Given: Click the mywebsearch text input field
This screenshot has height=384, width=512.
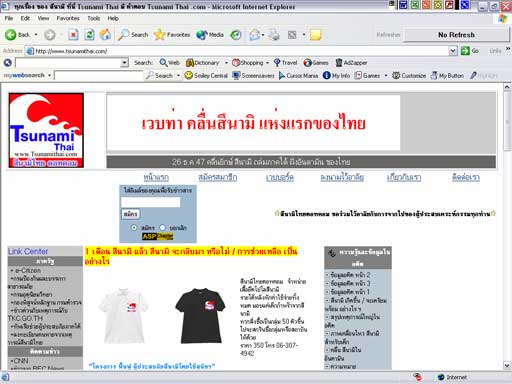Looking at the screenshot, I should click(99, 76).
